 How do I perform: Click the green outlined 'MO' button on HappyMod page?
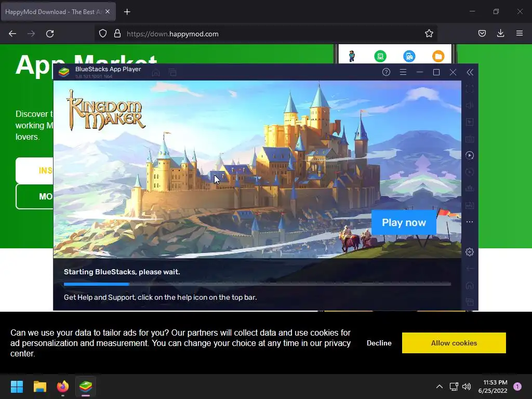click(34, 196)
